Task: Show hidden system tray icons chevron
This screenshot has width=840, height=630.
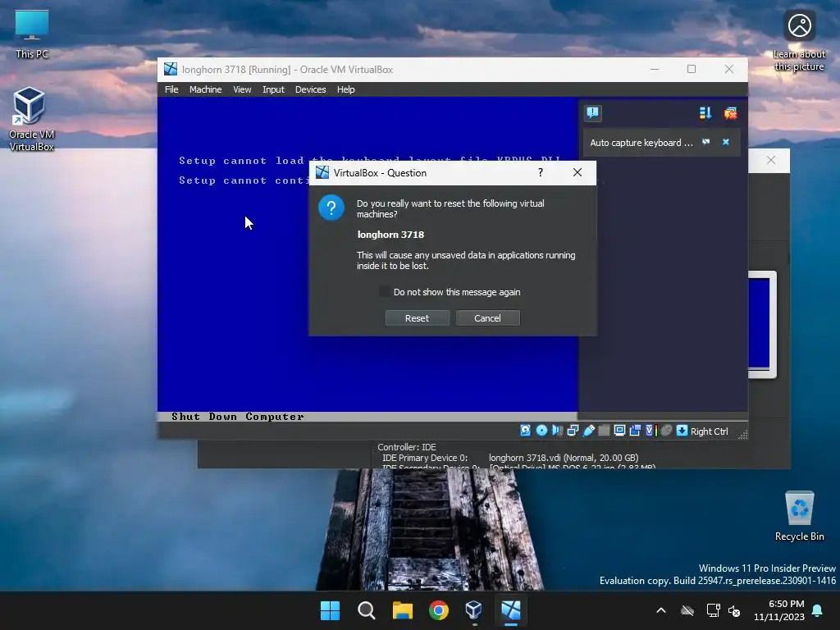Action: point(661,610)
